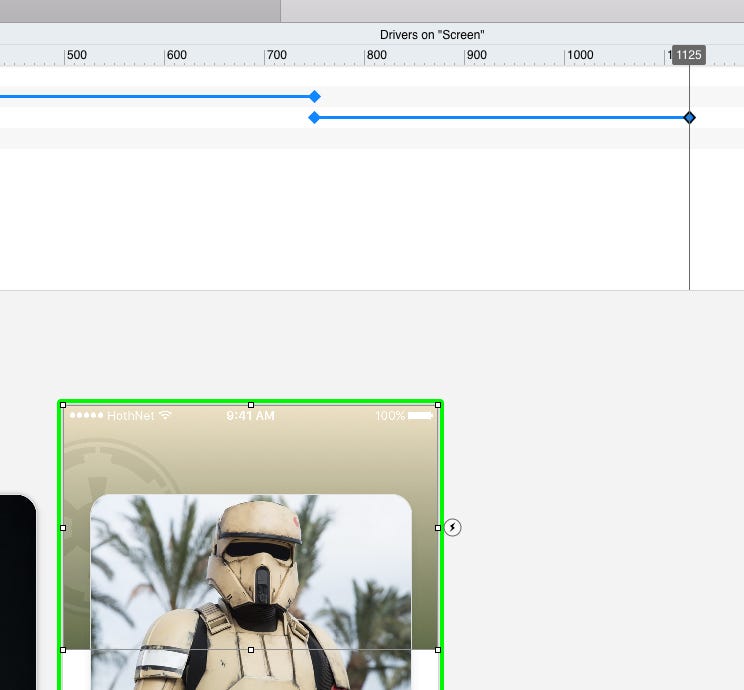Click the 500 mark on the timeline ruler

click(76, 55)
